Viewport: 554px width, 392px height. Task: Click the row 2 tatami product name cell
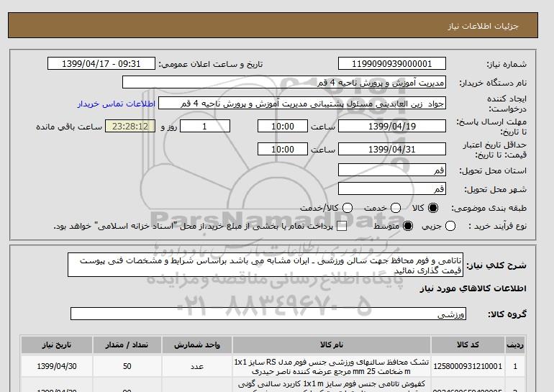tap(332, 386)
